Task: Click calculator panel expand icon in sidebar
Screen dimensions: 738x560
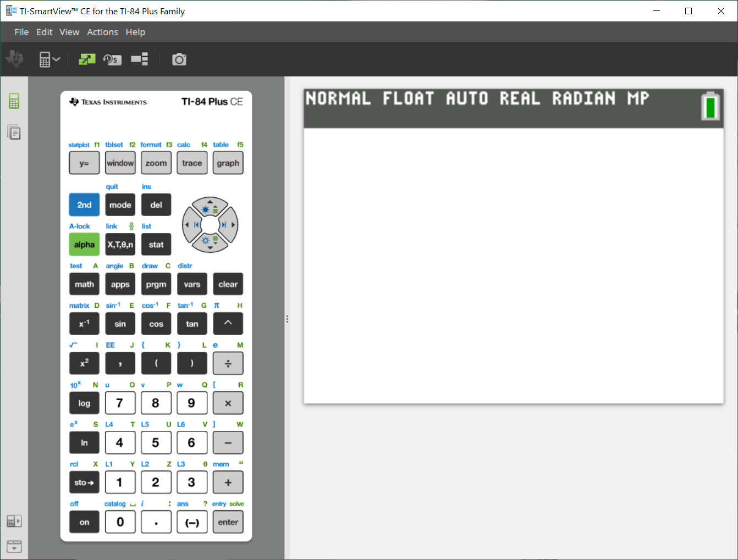Action: [14, 521]
